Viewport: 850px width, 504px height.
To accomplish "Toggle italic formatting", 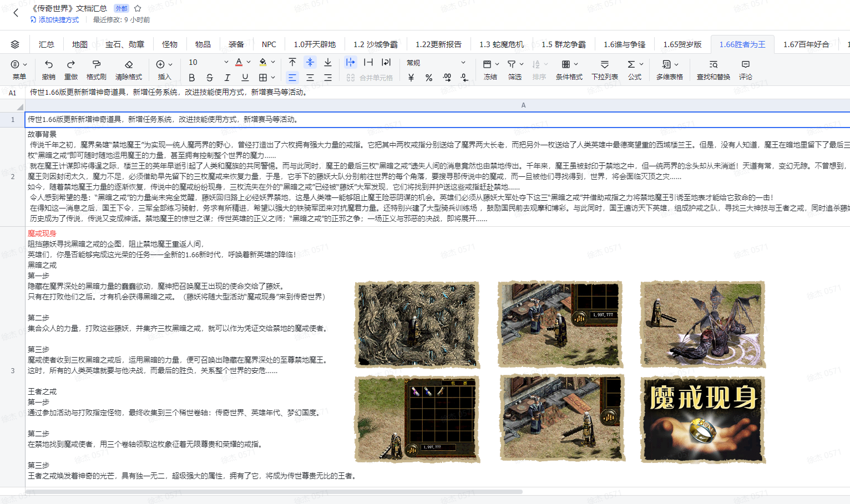I will click(x=227, y=78).
